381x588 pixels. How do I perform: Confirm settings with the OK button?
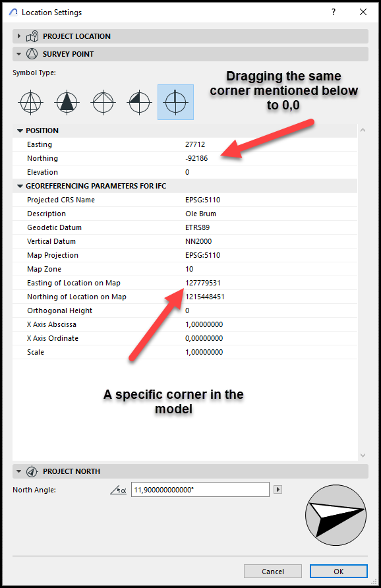339,571
